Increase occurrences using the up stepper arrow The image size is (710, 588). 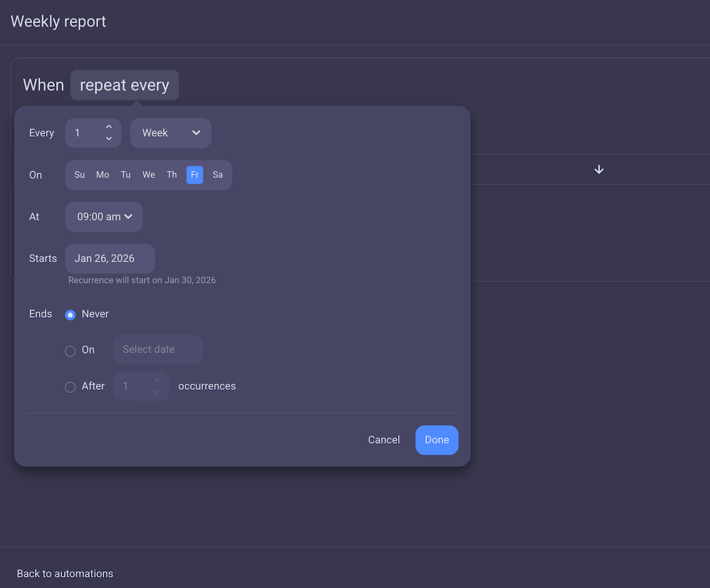(157, 380)
